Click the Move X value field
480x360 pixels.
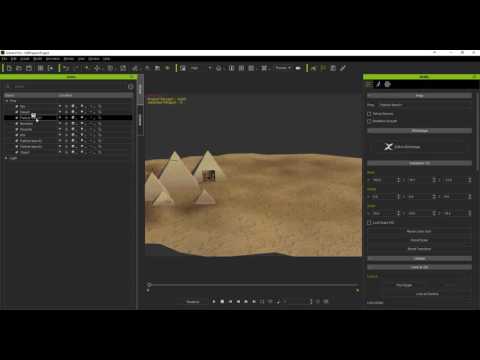[x=383, y=180]
